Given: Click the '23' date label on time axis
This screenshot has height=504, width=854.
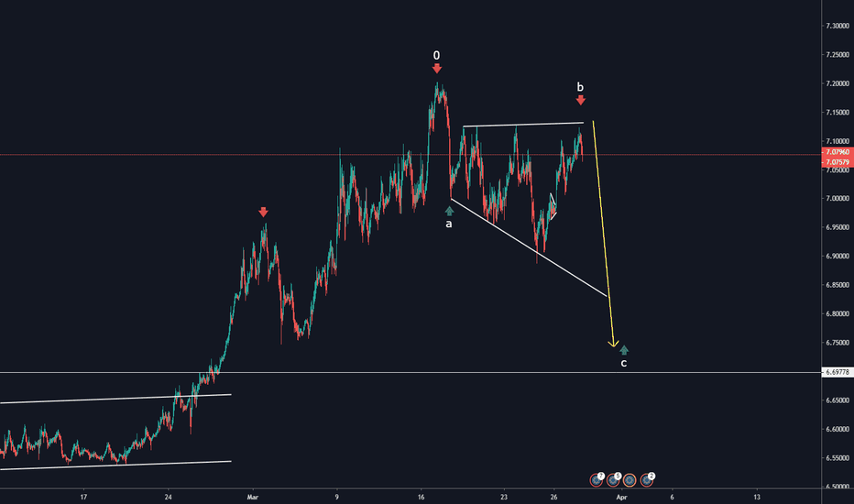Looking at the screenshot, I should click(504, 497).
